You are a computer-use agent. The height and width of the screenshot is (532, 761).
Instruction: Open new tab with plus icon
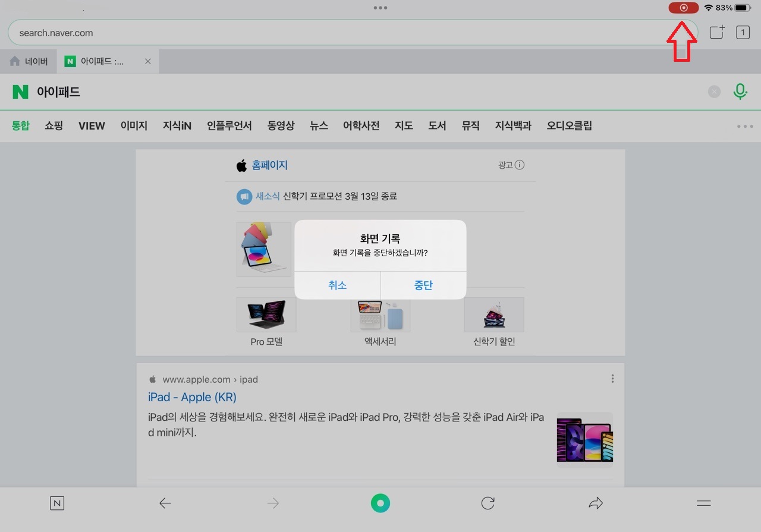pyautogui.click(x=718, y=32)
